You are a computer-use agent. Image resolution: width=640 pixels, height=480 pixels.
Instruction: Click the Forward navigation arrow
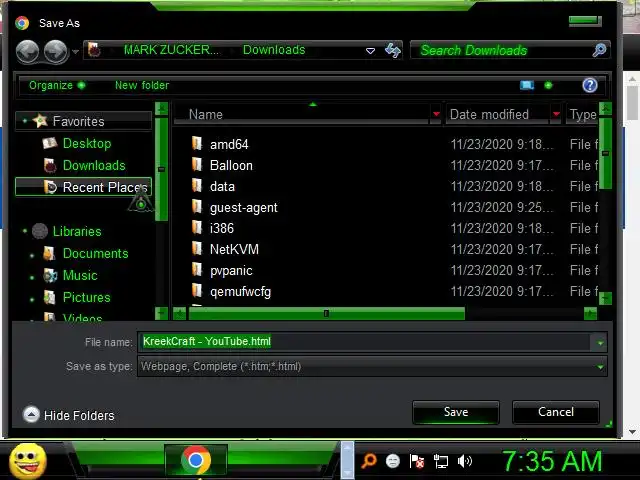(x=56, y=52)
